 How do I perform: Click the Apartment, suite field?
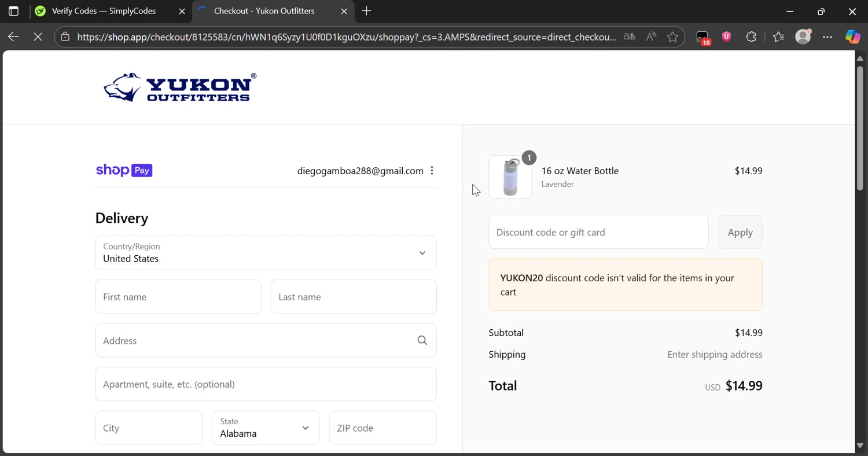click(x=266, y=384)
